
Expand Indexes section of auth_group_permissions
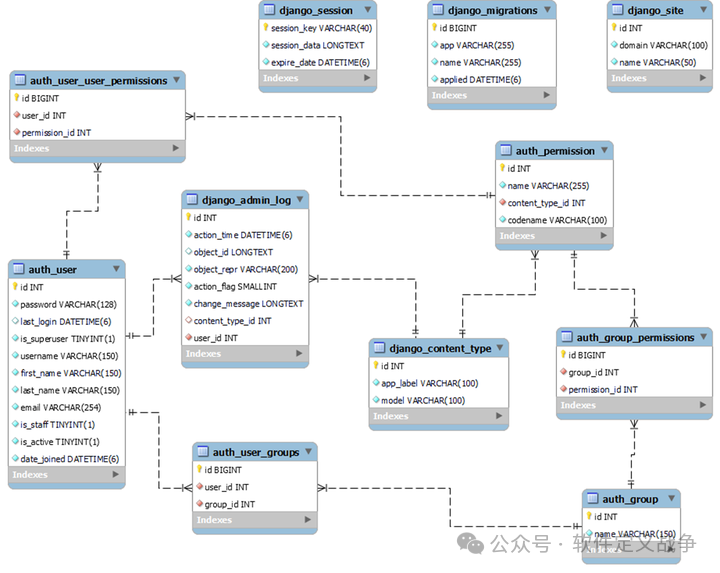point(703,404)
